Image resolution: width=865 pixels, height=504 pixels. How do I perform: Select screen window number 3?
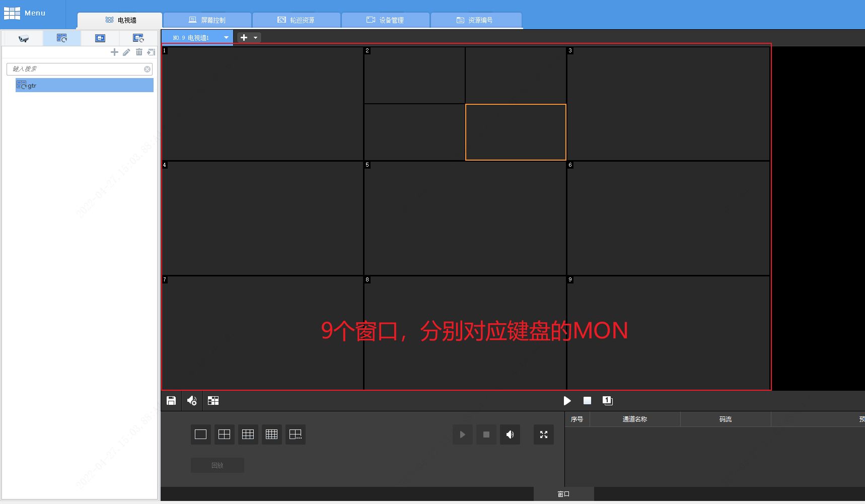tap(668, 104)
